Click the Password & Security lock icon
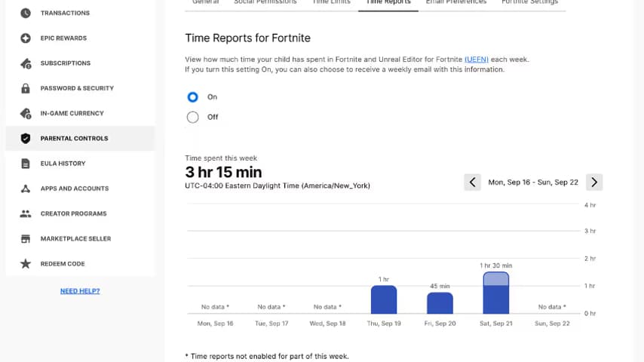The image size is (644, 362). tap(26, 88)
